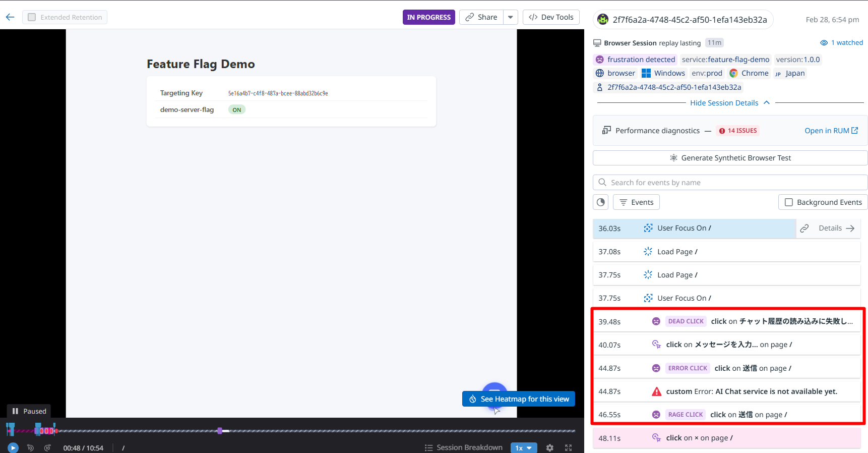This screenshot has height=453, width=868.
Task: Click the pie chart view icon
Action: (x=601, y=202)
